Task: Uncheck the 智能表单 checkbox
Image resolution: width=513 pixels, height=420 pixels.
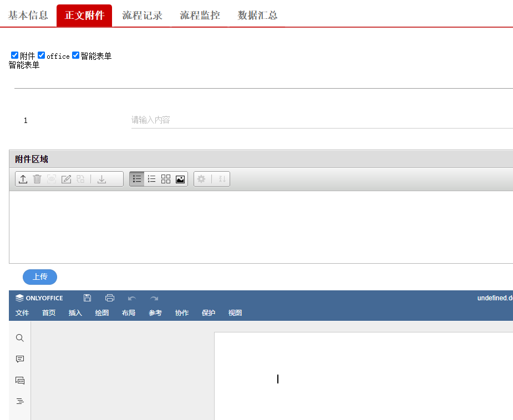Action: pos(75,55)
